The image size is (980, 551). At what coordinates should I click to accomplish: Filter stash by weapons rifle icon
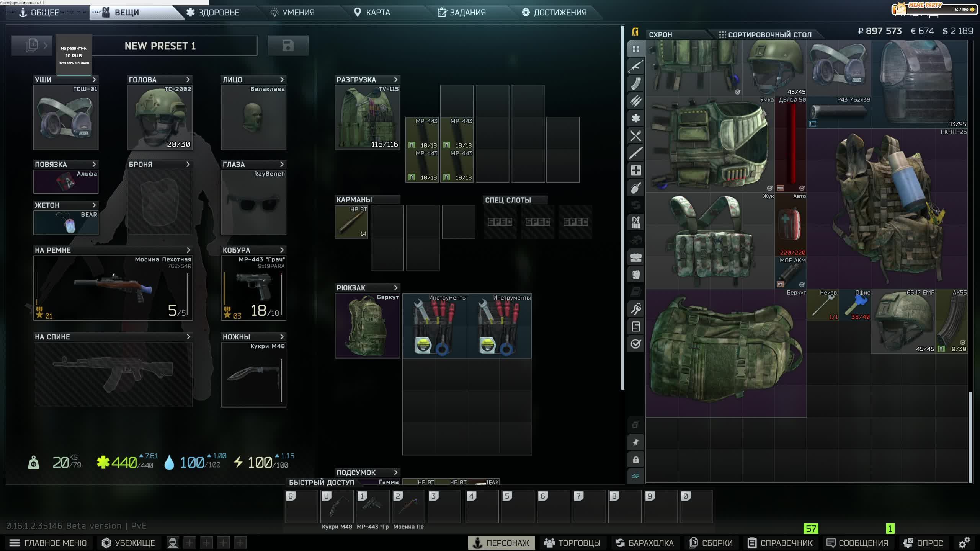(x=635, y=66)
